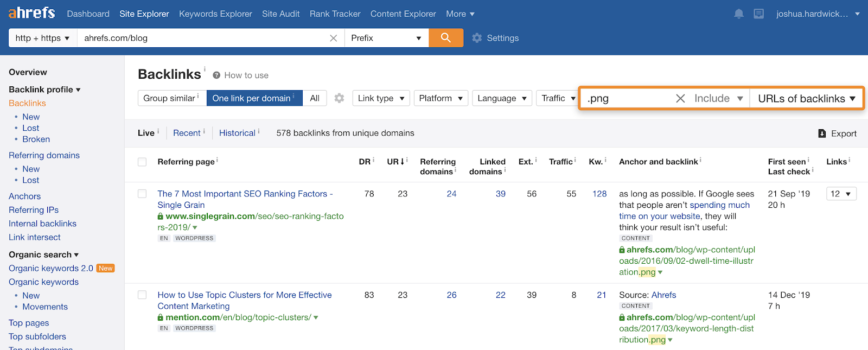
Task: Switch to the Recent backlinks tab
Action: (x=187, y=133)
